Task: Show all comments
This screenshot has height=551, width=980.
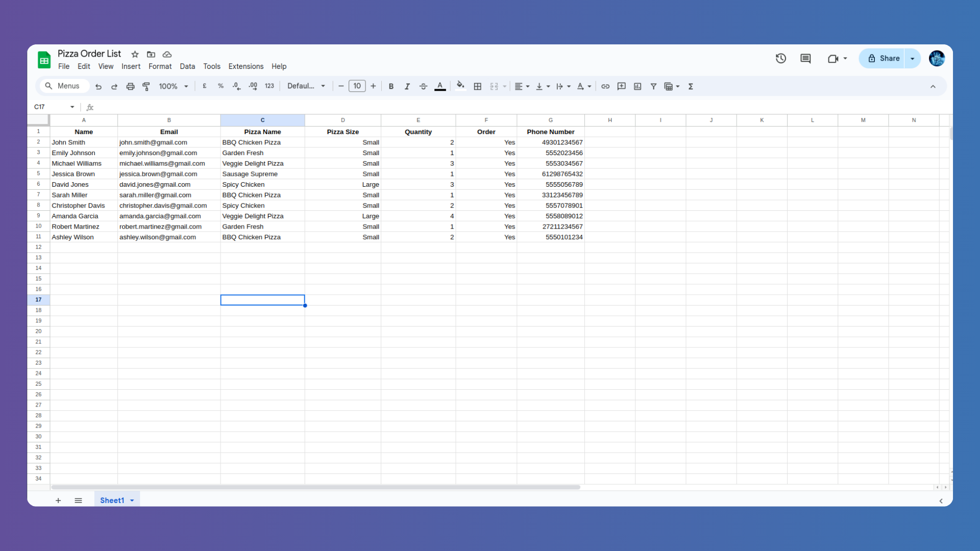Action: (x=805, y=58)
